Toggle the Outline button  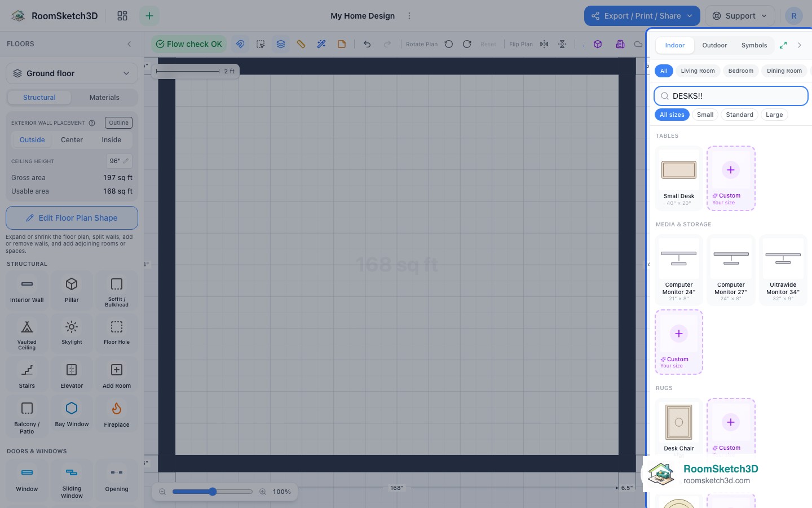click(118, 123)
